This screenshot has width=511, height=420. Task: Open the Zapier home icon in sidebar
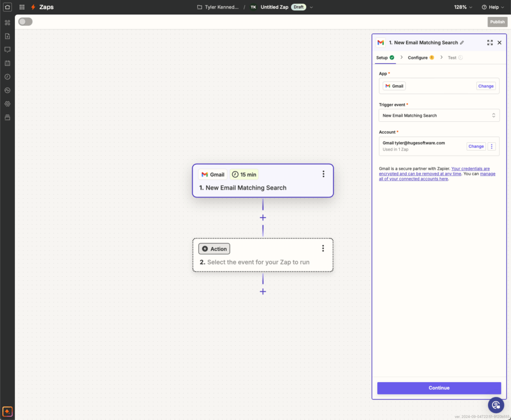[7, 6]
